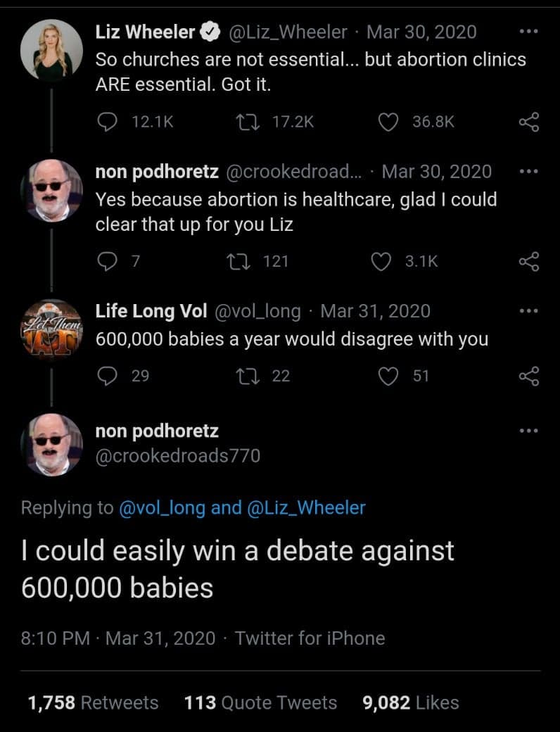Screen dimensions: 560x732
Task: Like the tweet with 3.1K likes
Action: click(381, 261)
